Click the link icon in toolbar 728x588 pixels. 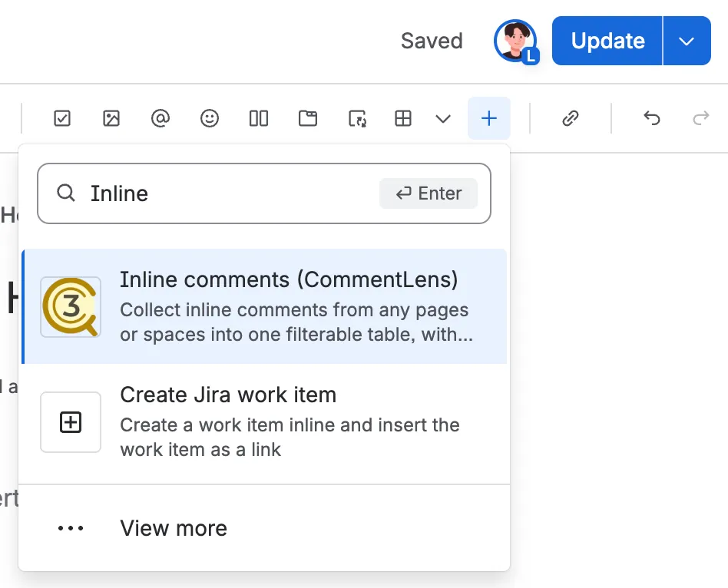click(x=570, y=118)
